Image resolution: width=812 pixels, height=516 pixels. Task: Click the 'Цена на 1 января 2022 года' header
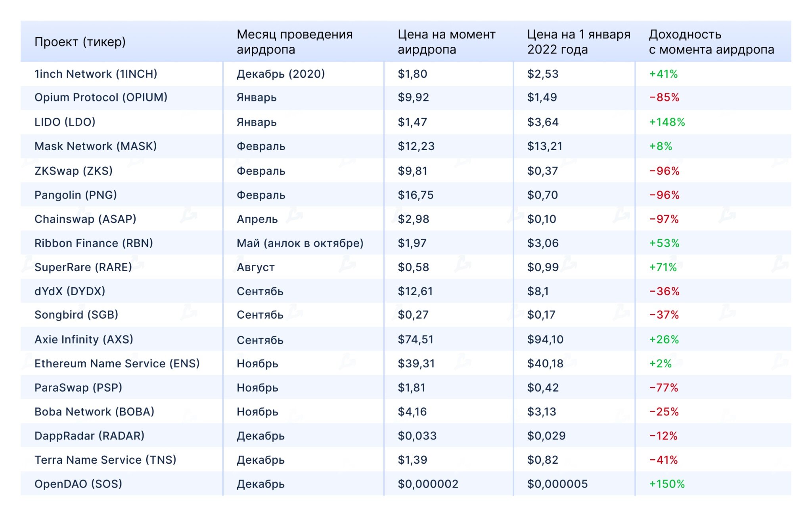(x=578, y=42)
